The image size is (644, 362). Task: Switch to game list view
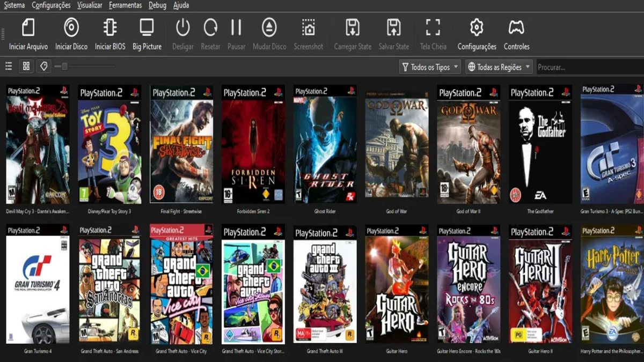(9, 67)
